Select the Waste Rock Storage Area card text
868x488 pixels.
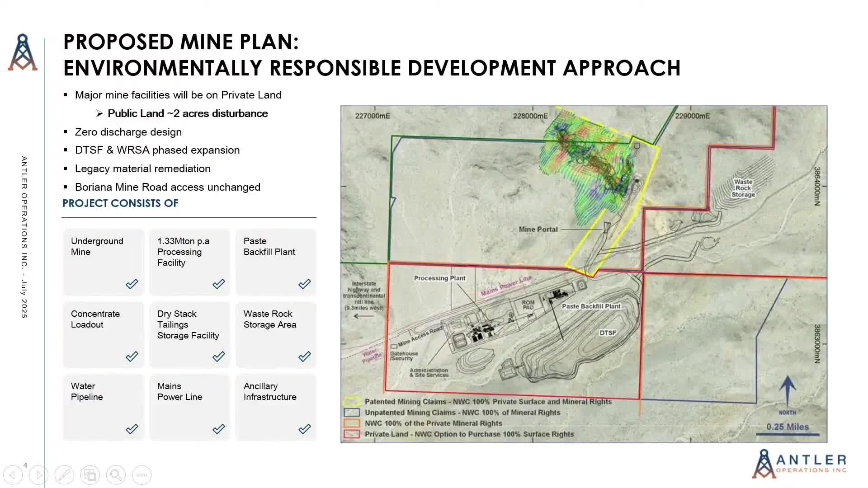(270, 319)
